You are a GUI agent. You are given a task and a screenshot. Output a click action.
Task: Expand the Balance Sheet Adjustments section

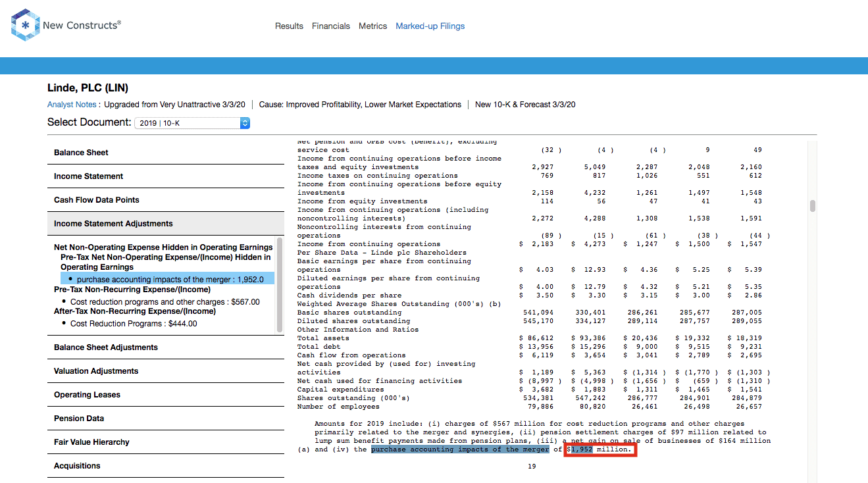tap(166, 347)
